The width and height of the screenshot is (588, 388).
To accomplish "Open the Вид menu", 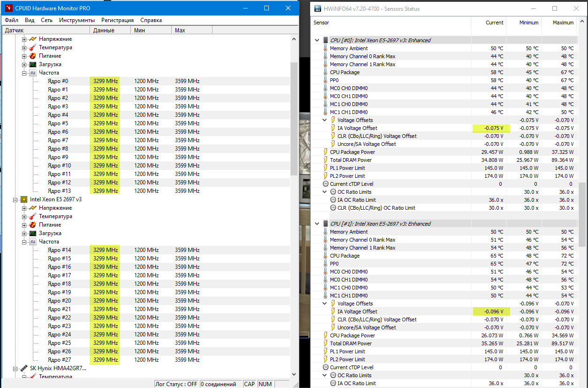I will (30, 20).
